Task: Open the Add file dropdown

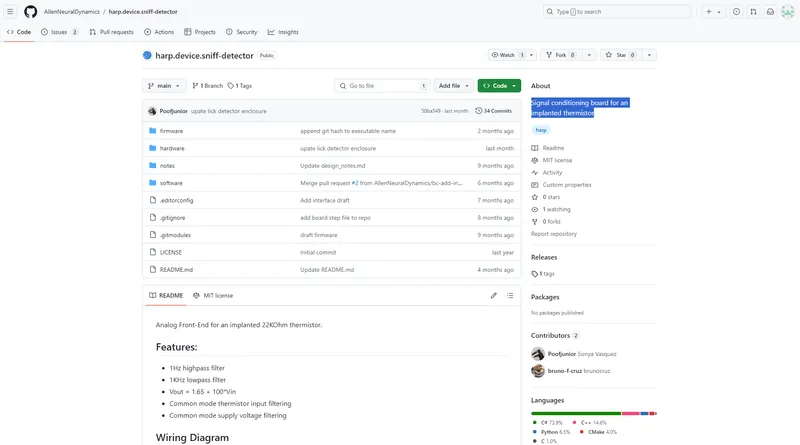Action: pos(453,86)
